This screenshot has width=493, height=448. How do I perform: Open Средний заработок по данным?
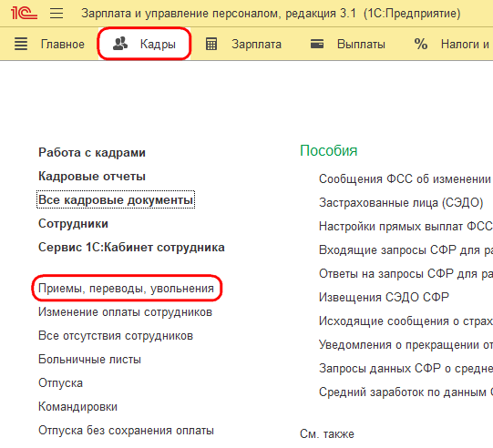point(406,392)
